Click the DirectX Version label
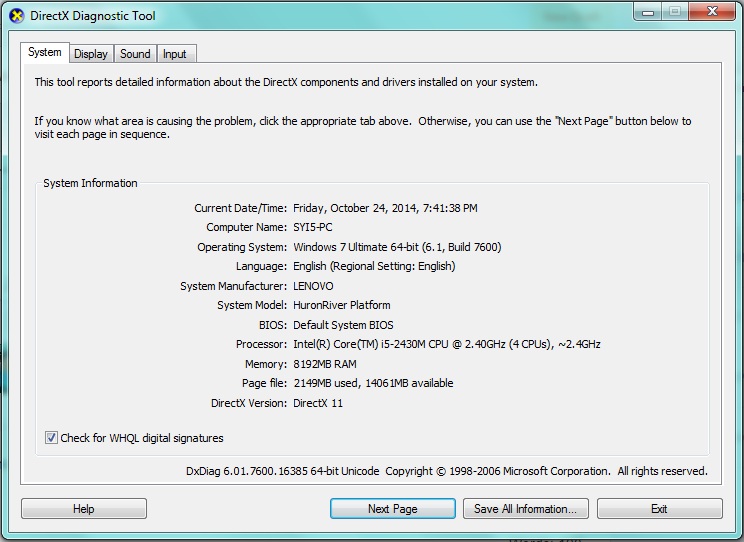 pos(249,403)
